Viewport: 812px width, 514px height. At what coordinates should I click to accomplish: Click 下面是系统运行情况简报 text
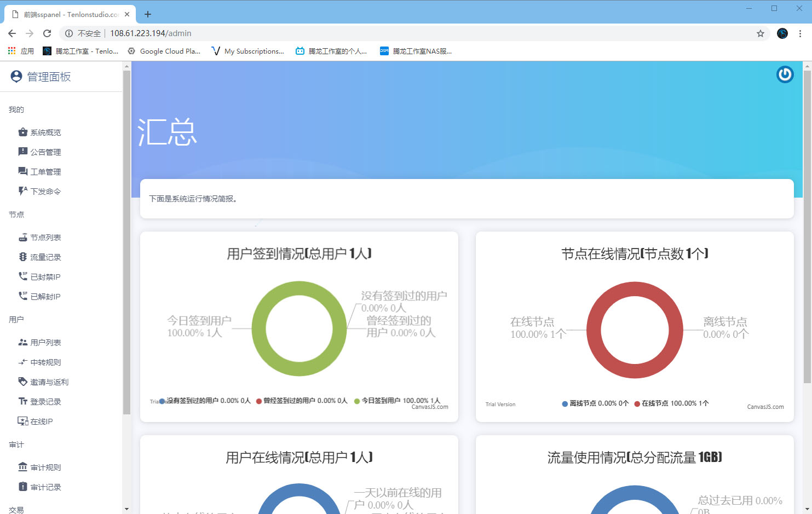click(x=193, y=199)
